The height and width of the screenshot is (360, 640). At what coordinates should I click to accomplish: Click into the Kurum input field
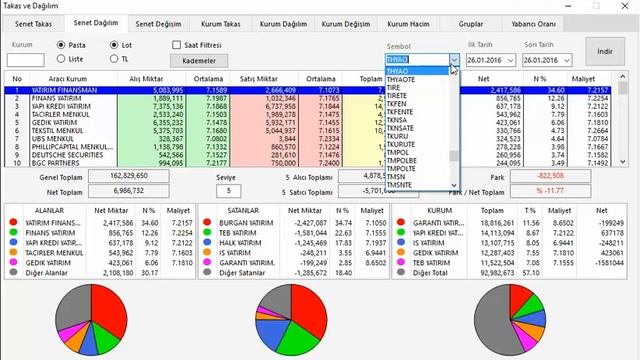click(26, 60)
